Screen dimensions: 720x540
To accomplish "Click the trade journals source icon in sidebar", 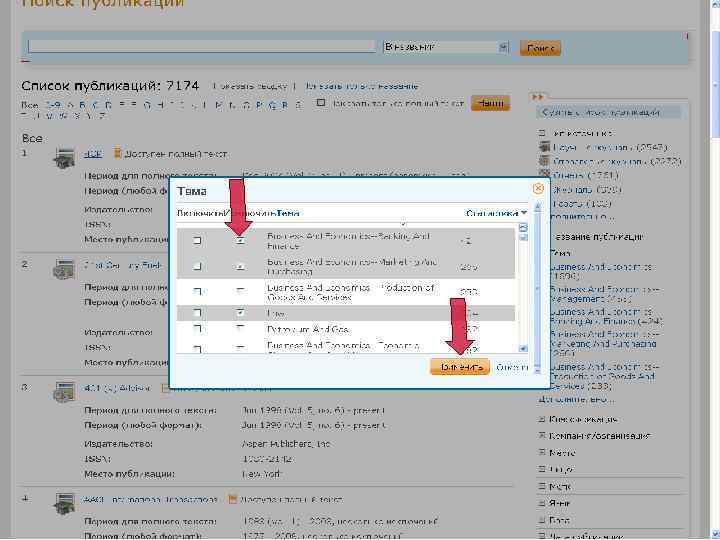I will 544,161.
